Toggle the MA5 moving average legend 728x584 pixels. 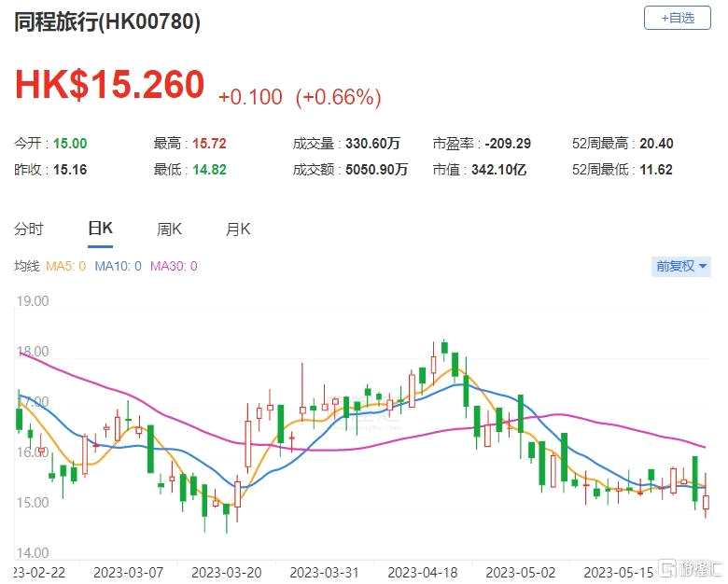tap(66, 267)
